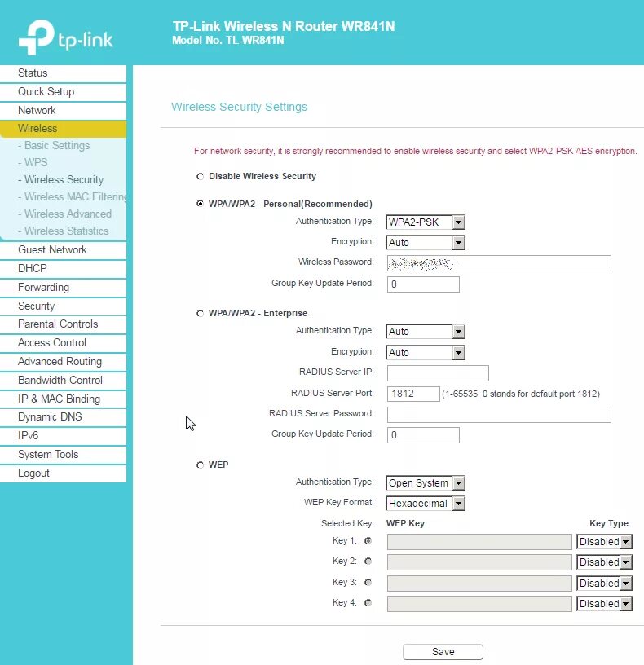
Task: Click the Save button
Action: pos(443,652)
